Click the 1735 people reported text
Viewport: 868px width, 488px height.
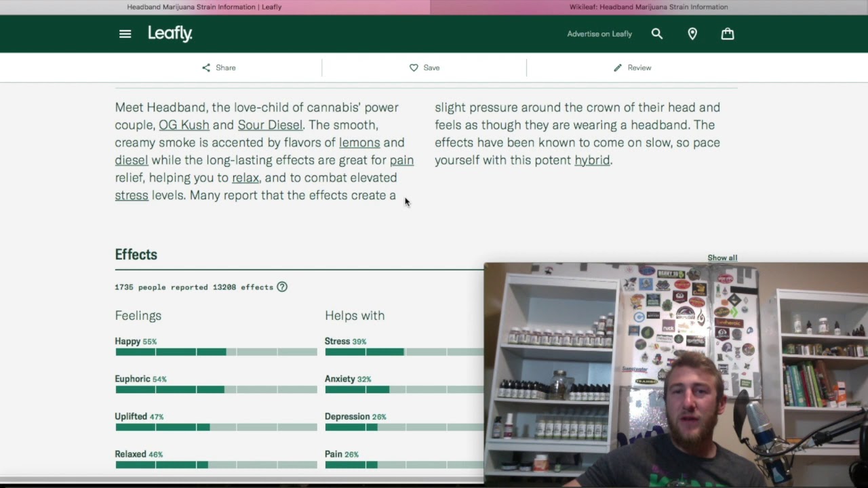[x=194, y=287]
